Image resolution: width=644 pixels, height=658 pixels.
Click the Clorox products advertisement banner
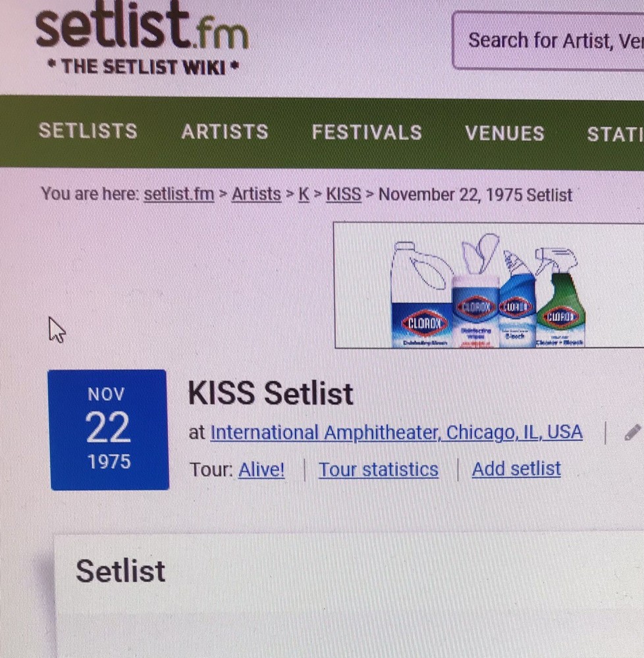[x=489, y=286]
